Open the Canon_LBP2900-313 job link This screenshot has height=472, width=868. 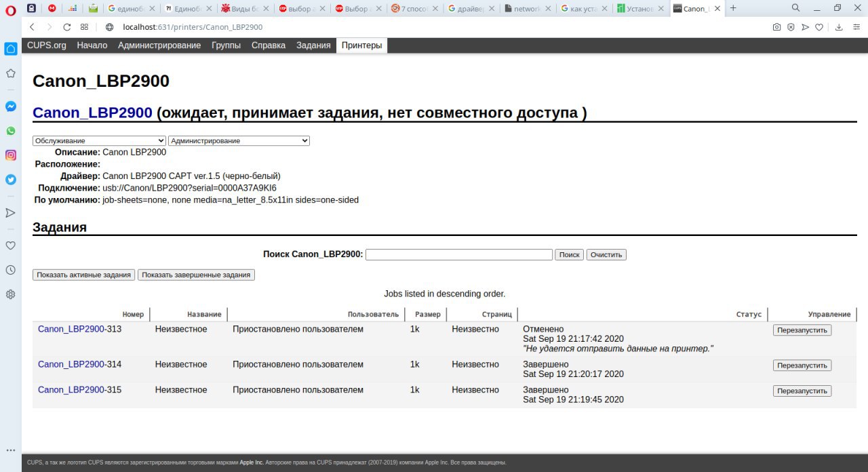tap(71, 329)
